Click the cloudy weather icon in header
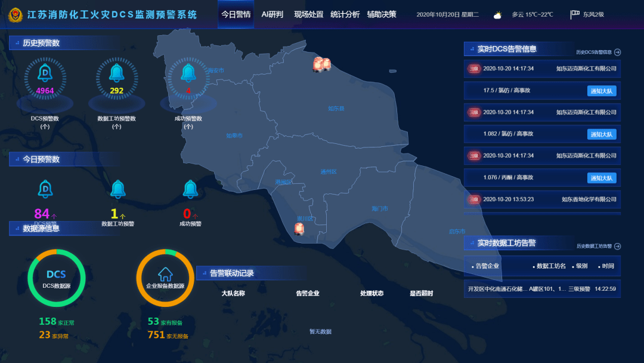 [497, 15]
